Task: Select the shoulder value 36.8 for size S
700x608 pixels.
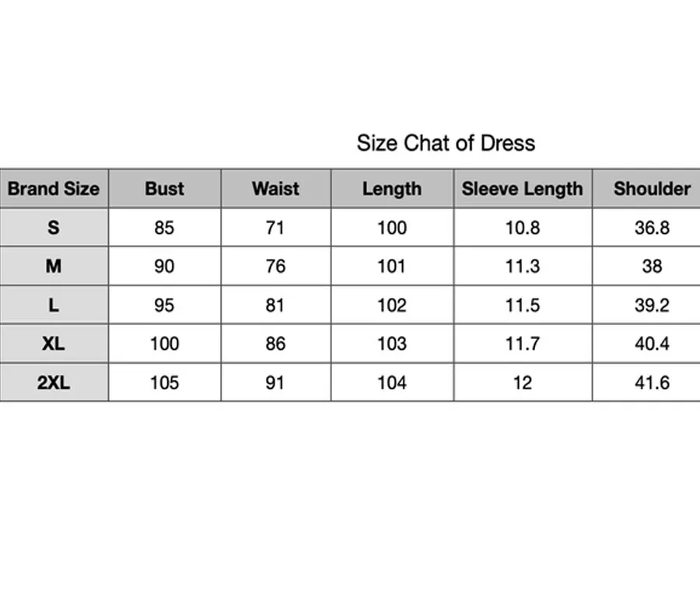Action: click(x=652, y=228)
